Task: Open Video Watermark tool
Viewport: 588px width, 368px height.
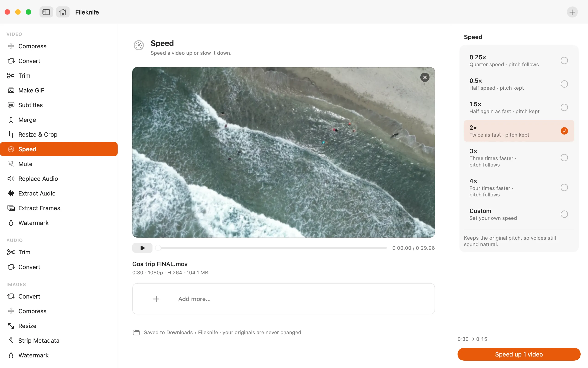Action: [x=59, y=223]
